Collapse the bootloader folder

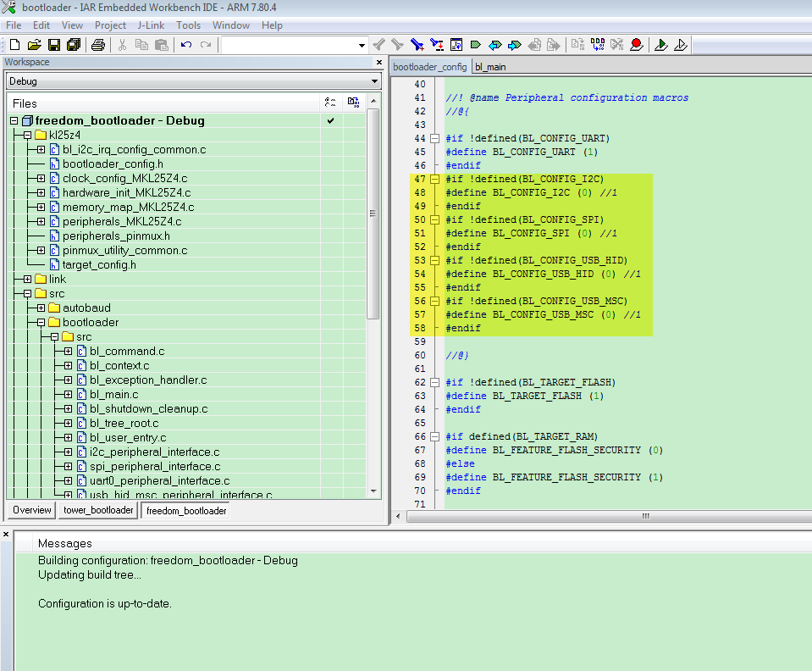41,323
